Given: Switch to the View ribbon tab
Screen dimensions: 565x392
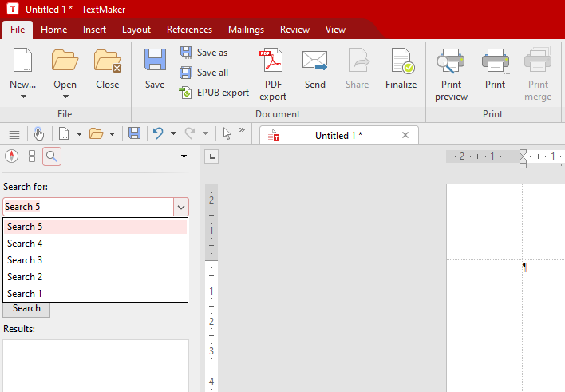Looking at the screenshot, I should (335, 30).
